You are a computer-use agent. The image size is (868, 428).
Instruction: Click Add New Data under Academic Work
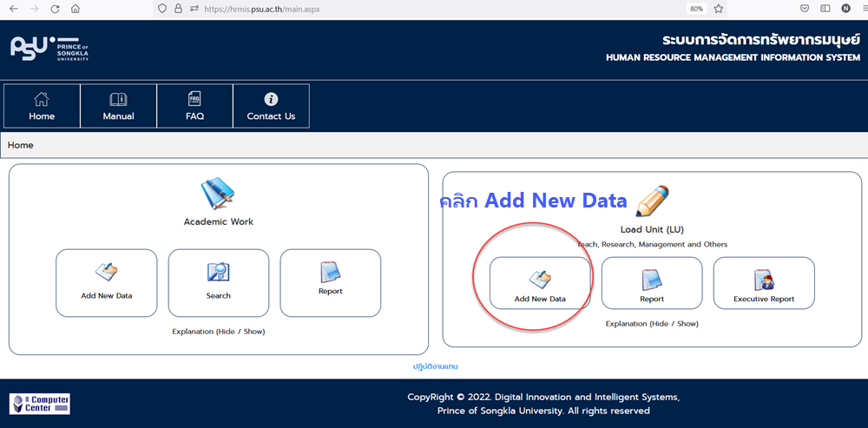[107, 282]
